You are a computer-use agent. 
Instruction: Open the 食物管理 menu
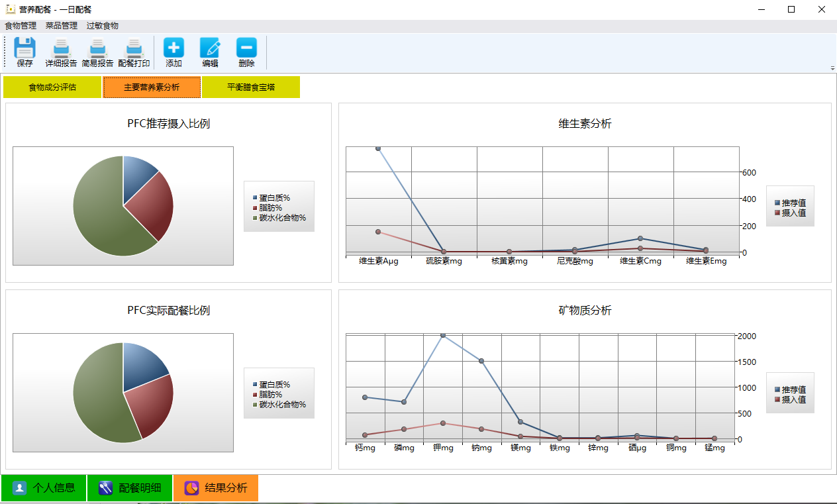21,26
